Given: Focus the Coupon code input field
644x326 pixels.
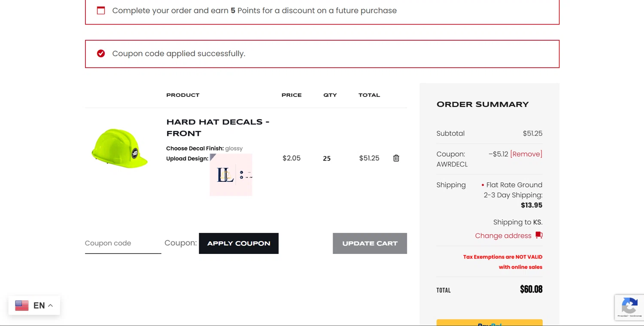Looking at the screenshot, I should coord(123,243).
